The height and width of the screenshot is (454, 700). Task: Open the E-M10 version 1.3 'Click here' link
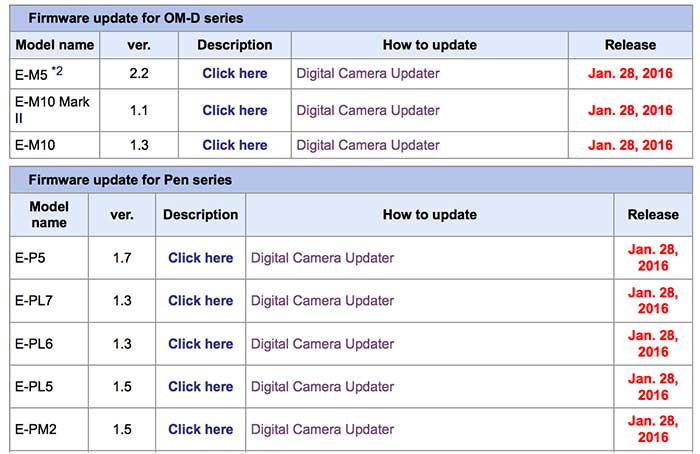coord(234,145)
